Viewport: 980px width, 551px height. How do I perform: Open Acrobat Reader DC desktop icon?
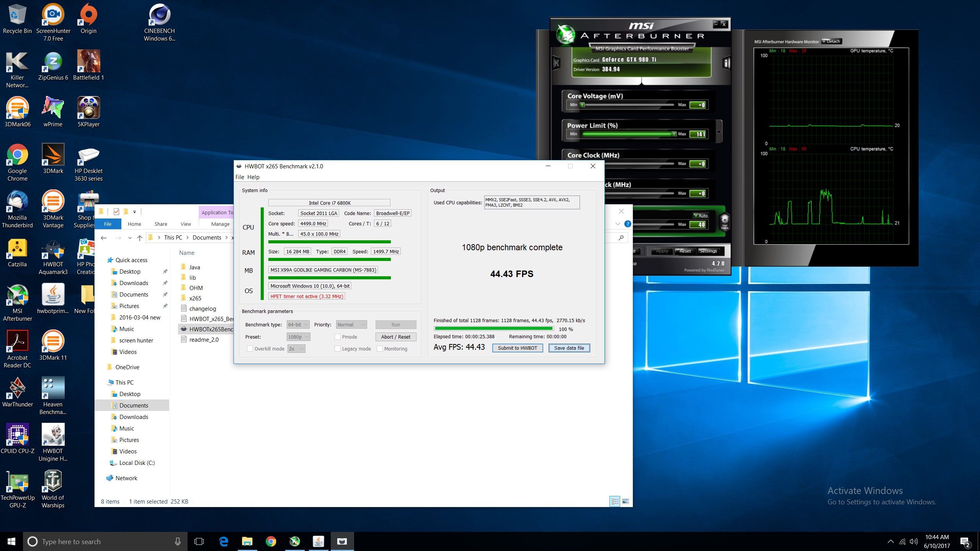point(17,349)
